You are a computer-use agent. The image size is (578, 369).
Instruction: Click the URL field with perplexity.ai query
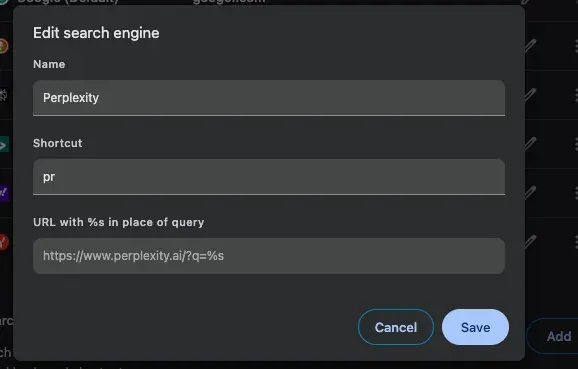[x=269, y=256]
